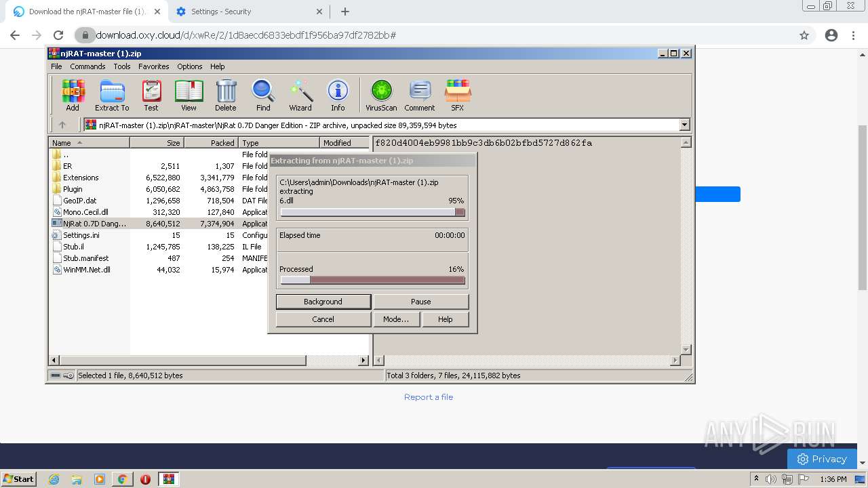The image size is (868, 488).
Task: Select the GeoIP.dat file
Action: pyautogui.click(x=209, y=201)
